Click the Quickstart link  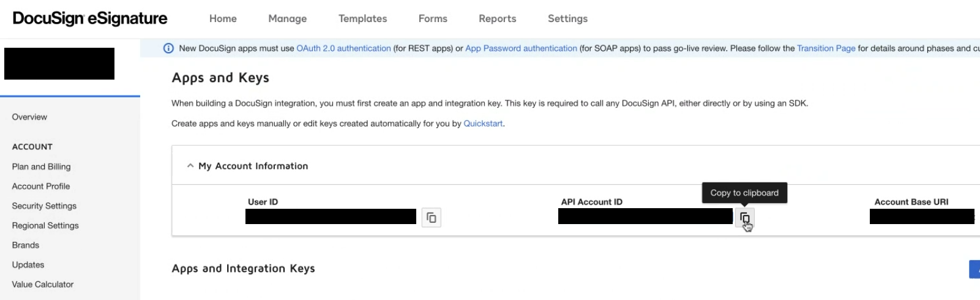(483, 124)
